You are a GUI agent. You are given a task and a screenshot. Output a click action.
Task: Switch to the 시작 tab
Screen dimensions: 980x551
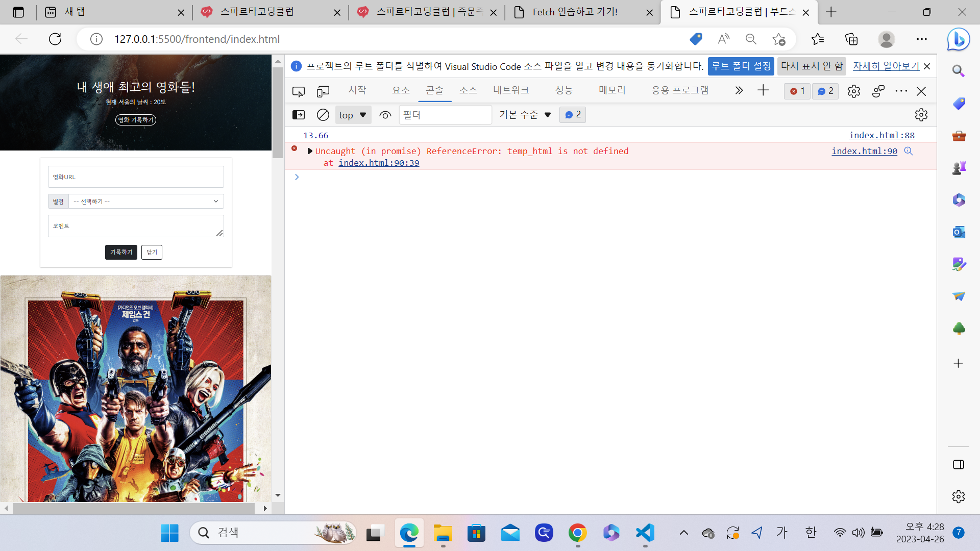tap(357, 90)
